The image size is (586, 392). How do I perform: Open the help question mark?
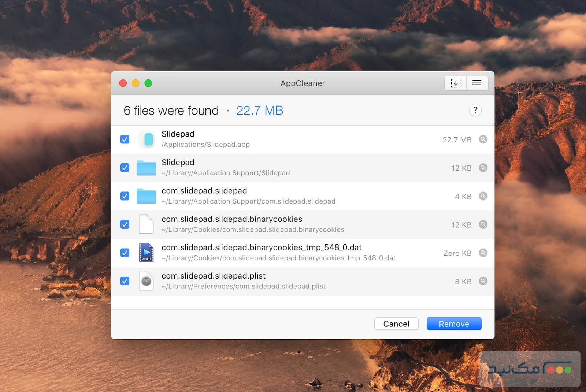pyautogui.click(x=475, y=110)
